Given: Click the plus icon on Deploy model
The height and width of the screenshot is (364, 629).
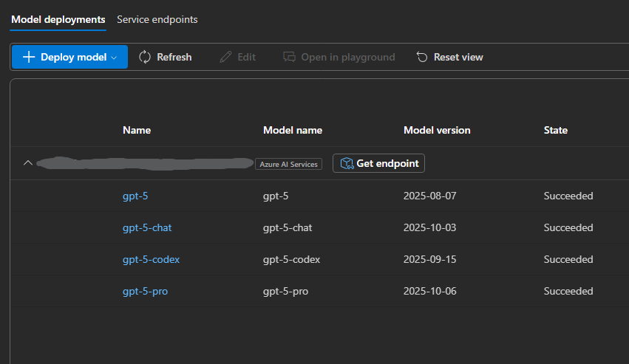Looking at the screenshot, I should point(29,57).
